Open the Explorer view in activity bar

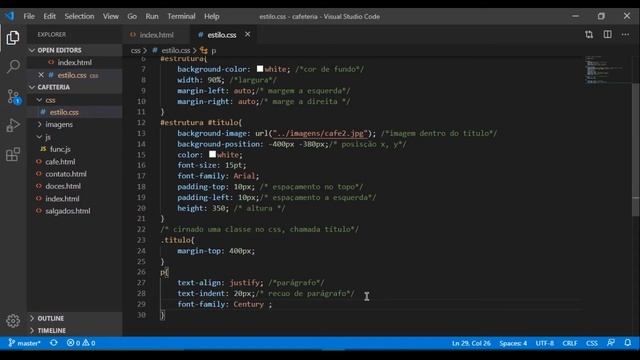coord(13,38)
